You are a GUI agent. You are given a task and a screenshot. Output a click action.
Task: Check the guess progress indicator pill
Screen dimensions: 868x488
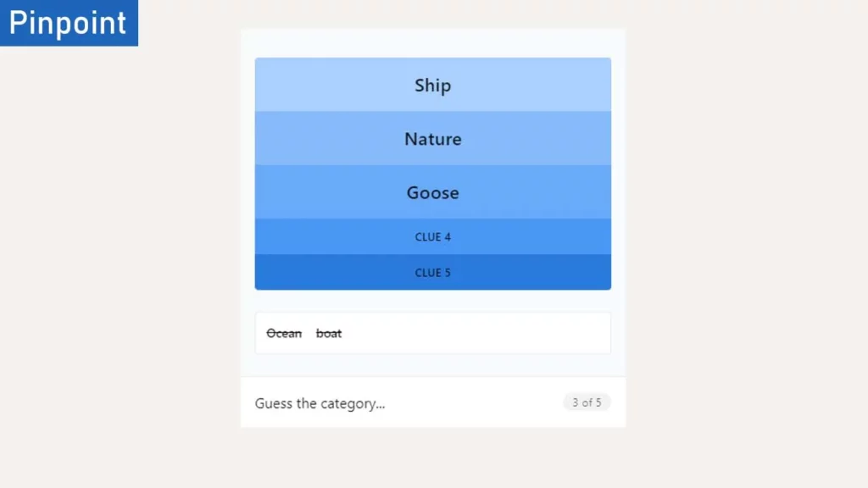587,402
